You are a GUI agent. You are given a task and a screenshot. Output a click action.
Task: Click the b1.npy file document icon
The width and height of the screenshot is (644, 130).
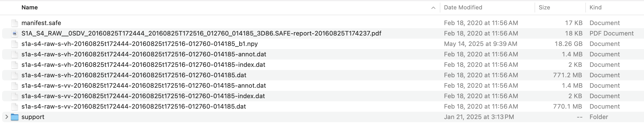point(15,44)
